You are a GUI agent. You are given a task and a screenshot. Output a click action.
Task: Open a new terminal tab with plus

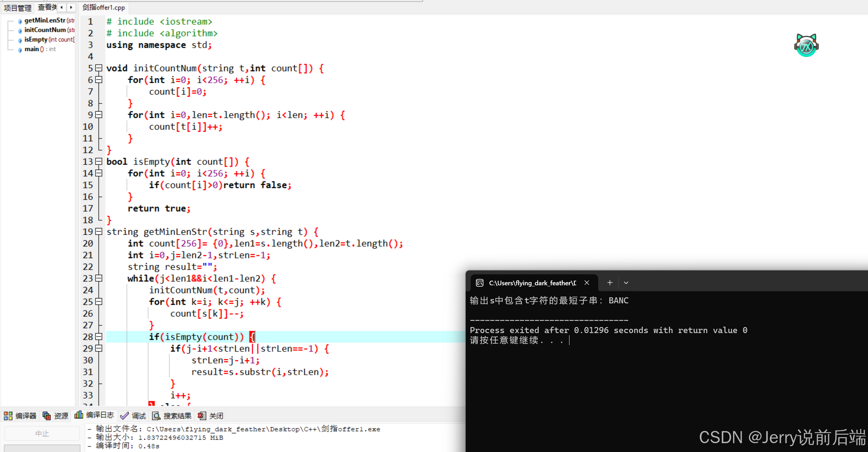pos(609,283)
